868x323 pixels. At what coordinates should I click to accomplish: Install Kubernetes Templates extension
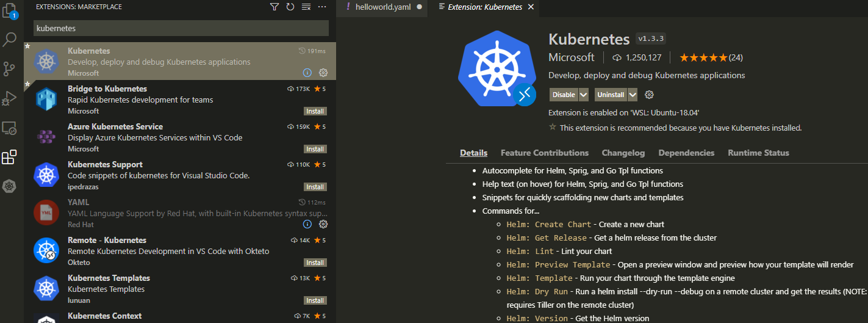click(315, 300)
